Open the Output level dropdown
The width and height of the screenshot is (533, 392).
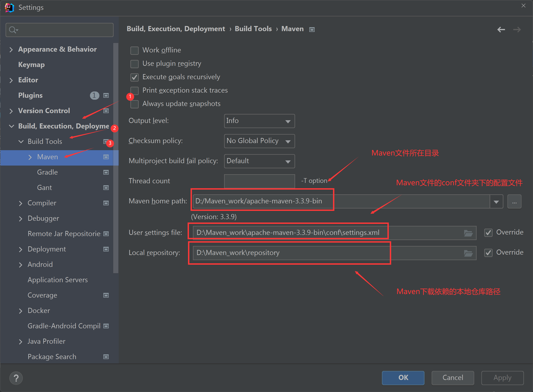click(259, 121)
